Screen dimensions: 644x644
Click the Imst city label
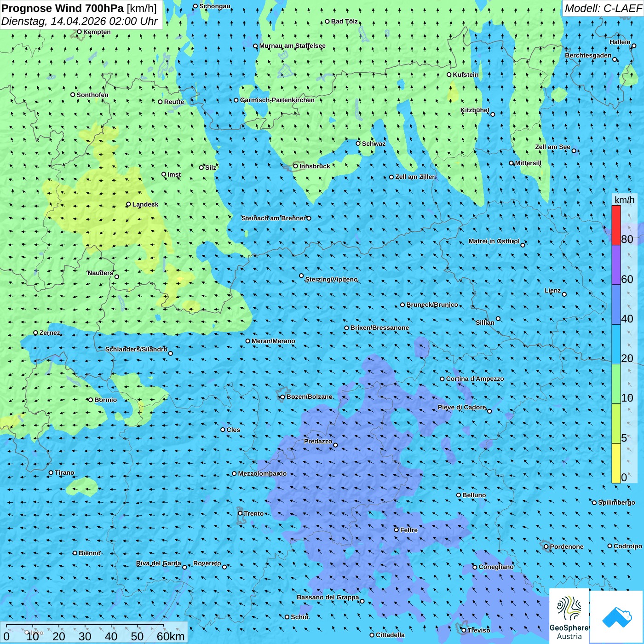pyautogui.click(x=174, y=174)
